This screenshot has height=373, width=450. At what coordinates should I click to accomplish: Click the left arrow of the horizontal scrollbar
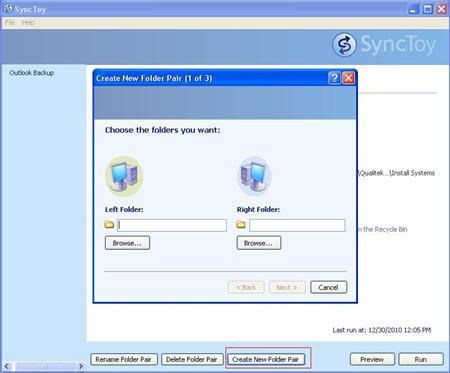[x=6, y=366]
